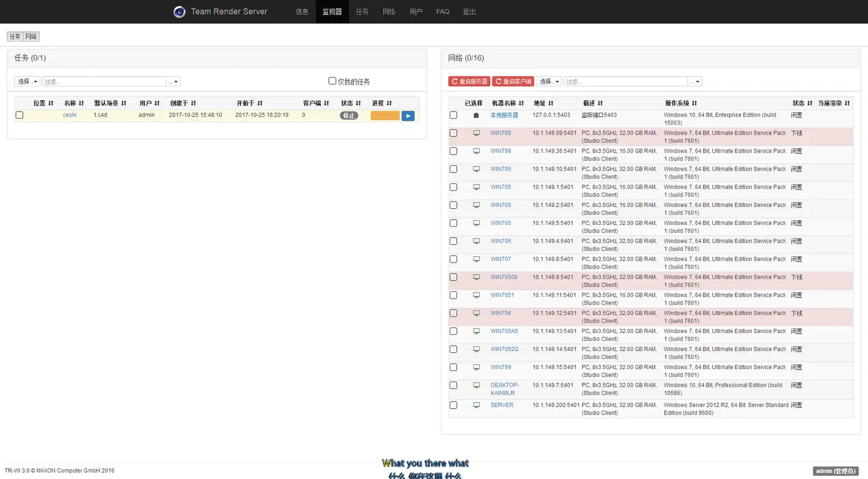
Task: Click the sort arrows beside the 名称 column header
Action: tap(81, 103)
